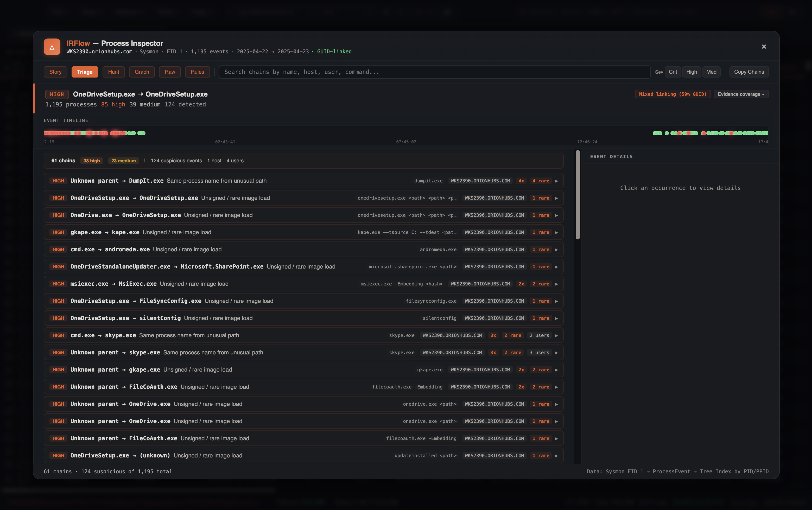Screen dimensions: 812x510
Task: Open the Story tab
Action: pos(55,72)
